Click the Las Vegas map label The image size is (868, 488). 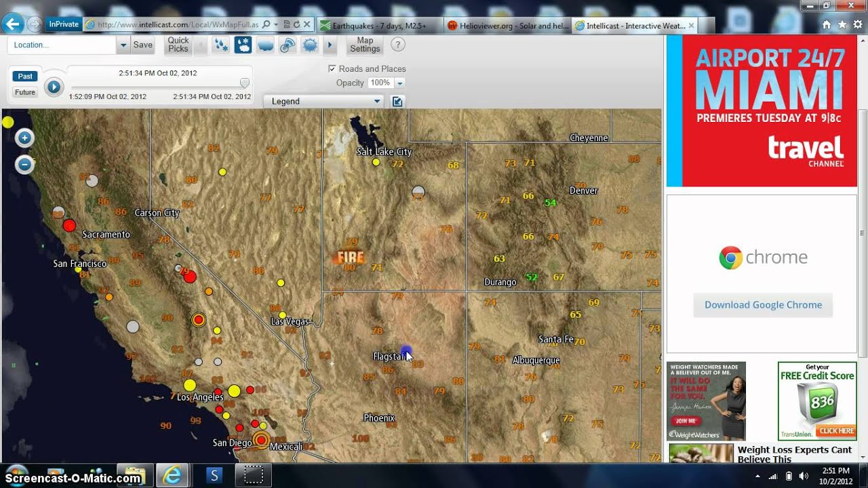(x=290, y=321)
